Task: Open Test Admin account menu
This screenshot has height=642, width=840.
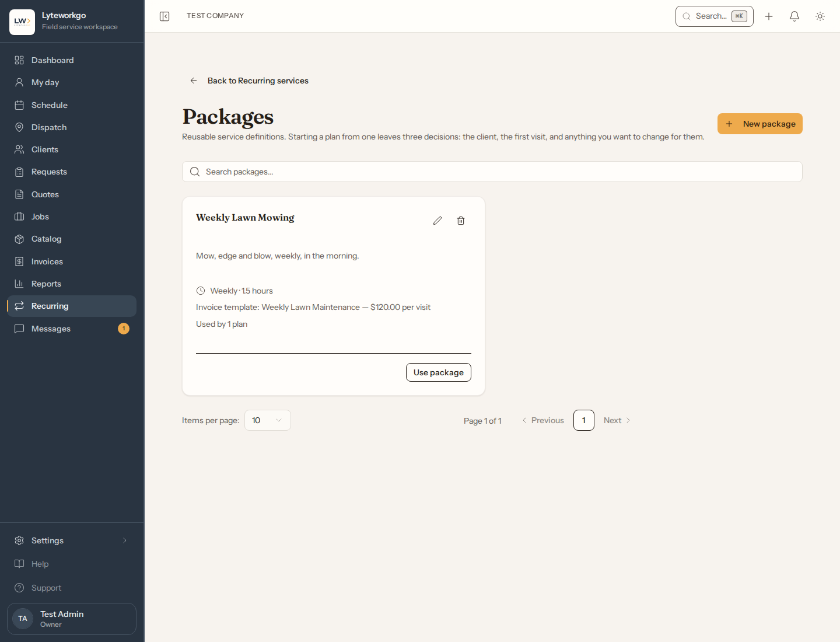Action: tap(72, 619)
